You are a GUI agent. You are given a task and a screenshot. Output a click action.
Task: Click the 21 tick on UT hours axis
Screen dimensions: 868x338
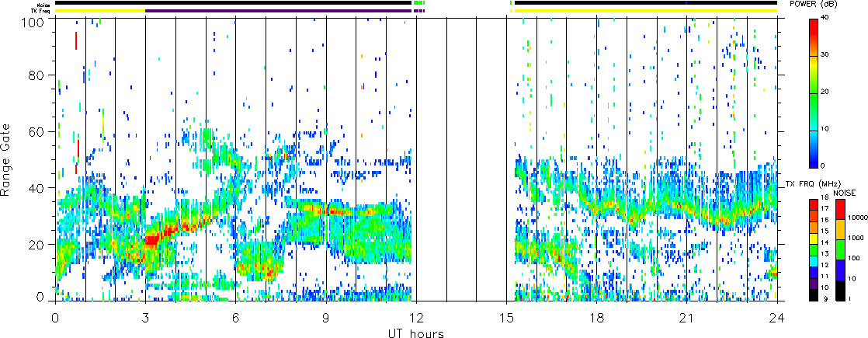point(687,318)
